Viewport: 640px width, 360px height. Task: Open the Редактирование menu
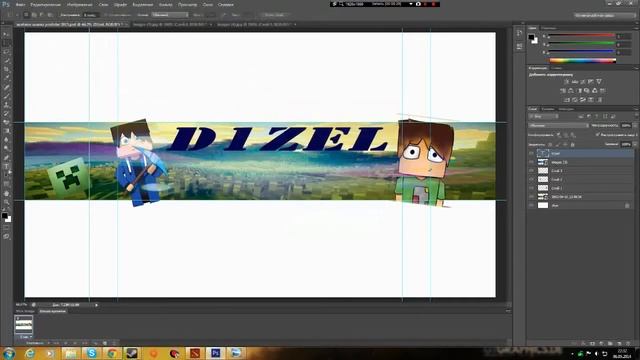coord(45,4)
